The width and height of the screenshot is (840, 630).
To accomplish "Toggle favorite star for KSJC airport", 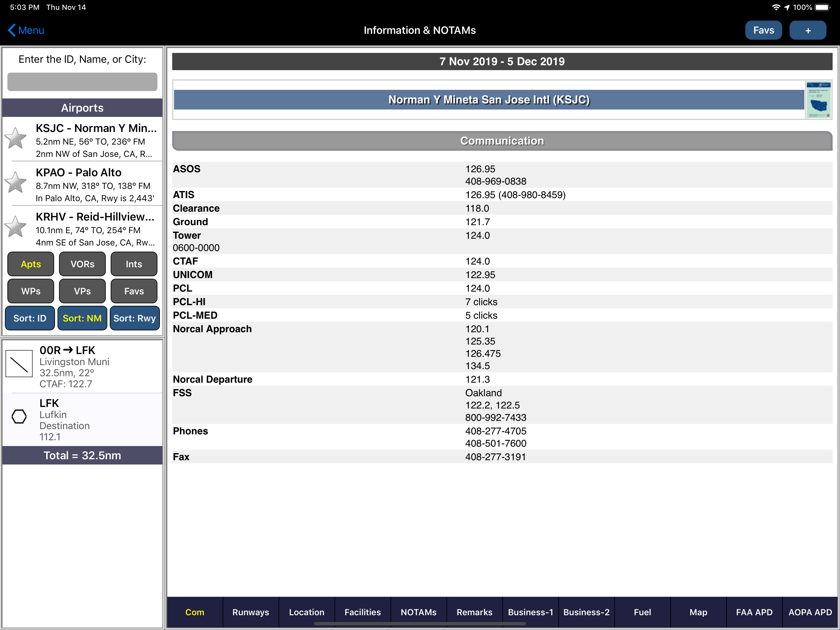I will tap(16, 138).
